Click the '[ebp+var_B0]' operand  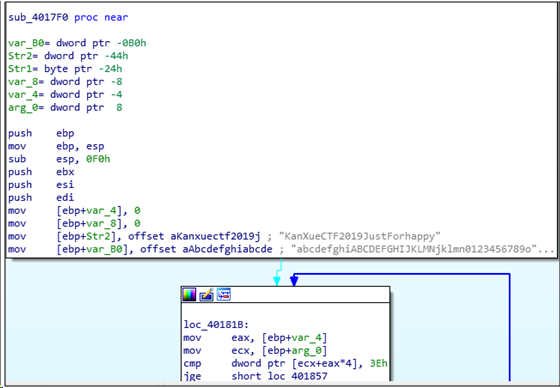tap(95, 249)
